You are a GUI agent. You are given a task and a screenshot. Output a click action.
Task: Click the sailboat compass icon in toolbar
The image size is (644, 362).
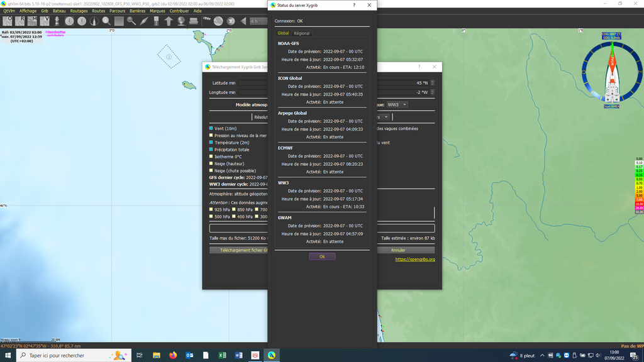[94, 21]
